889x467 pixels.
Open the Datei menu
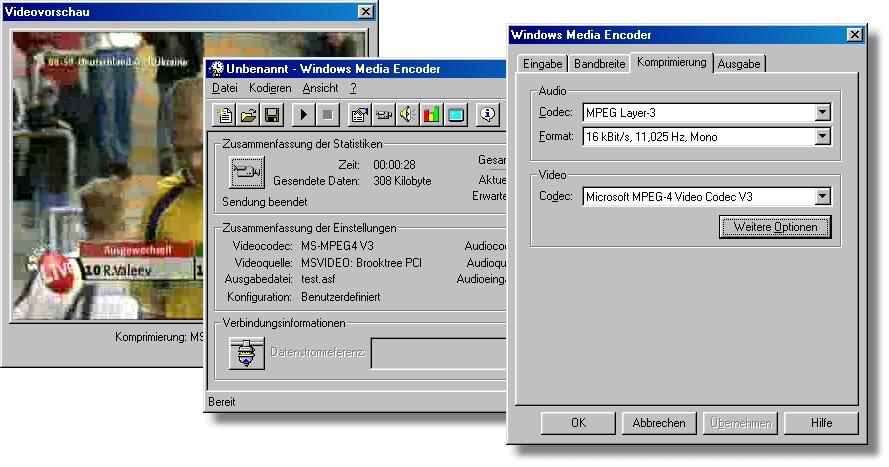[x=225, y=88]
